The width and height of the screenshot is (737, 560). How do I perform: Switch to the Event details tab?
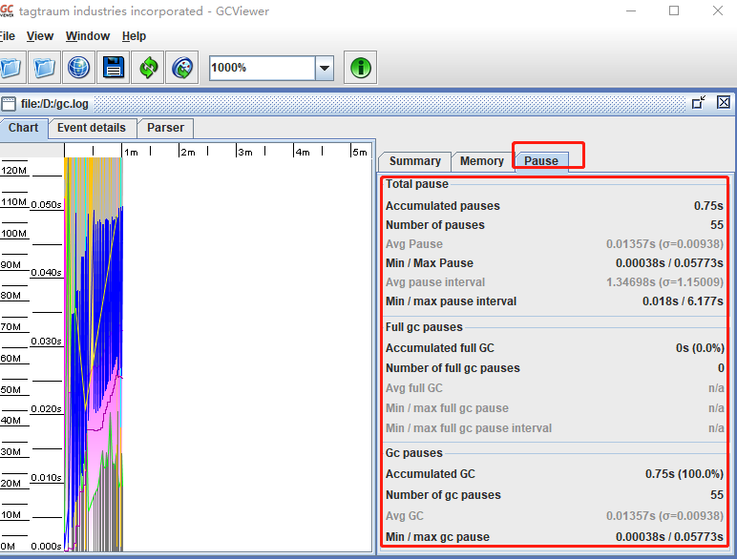92,128
